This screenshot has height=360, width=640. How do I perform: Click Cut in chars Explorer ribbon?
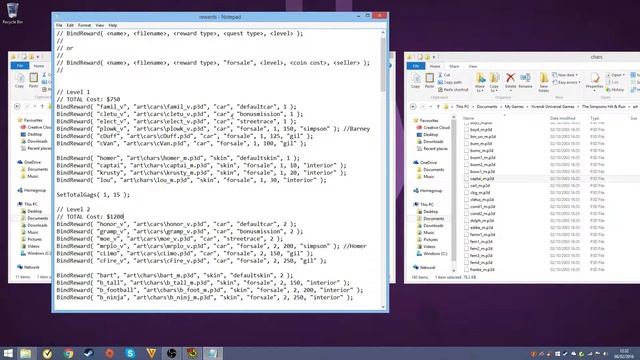coord(444,75)
